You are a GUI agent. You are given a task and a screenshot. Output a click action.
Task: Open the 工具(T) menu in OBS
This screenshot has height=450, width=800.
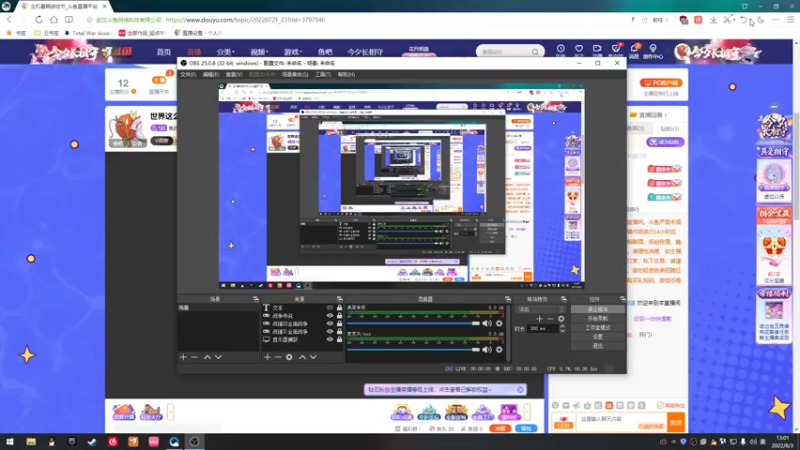[322, 74]
